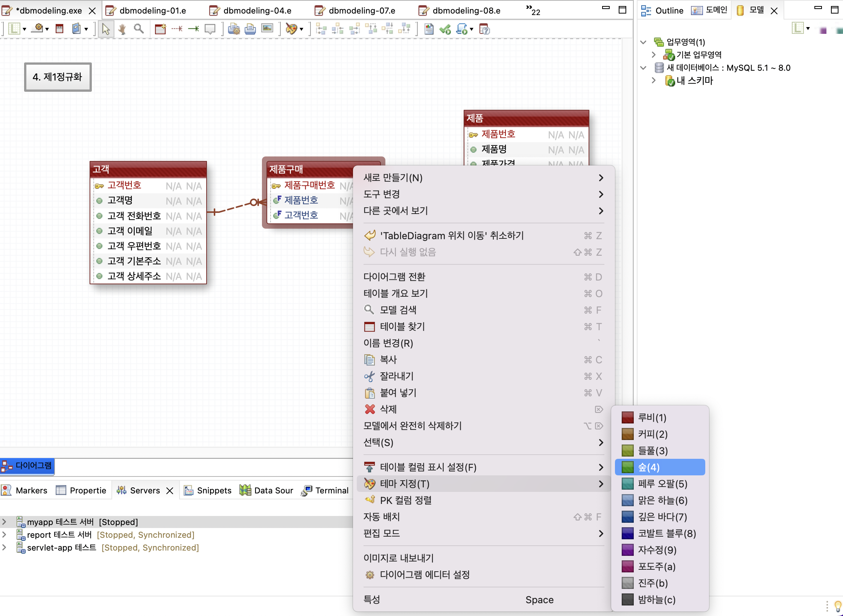Choose the memo note tool
Screen dimensions: 843x616
(210, 29)
